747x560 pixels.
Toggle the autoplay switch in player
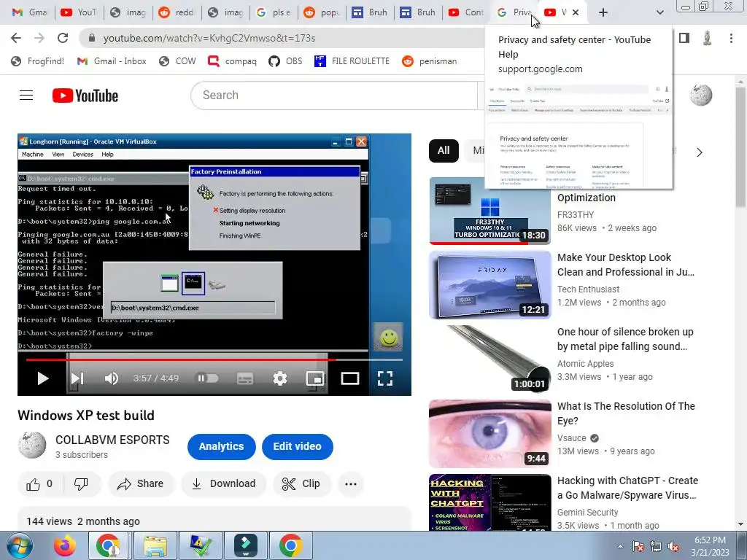tap(208, 378)
